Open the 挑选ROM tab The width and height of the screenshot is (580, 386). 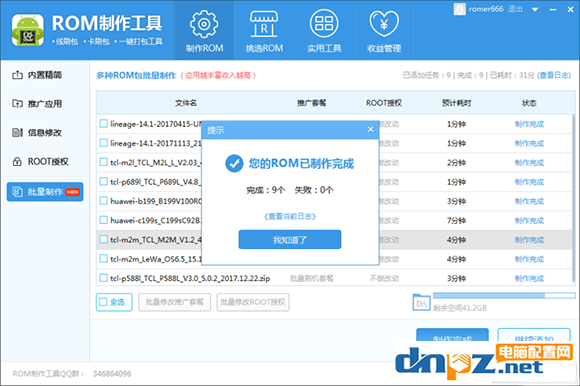(264, 30)
